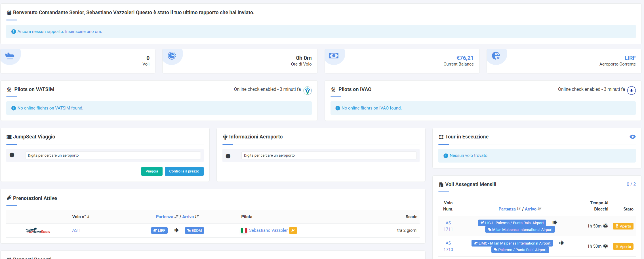Click the VATSIM network logo icon
The height and width of the screenshot is (259, 644).
[x=307, y=90]
